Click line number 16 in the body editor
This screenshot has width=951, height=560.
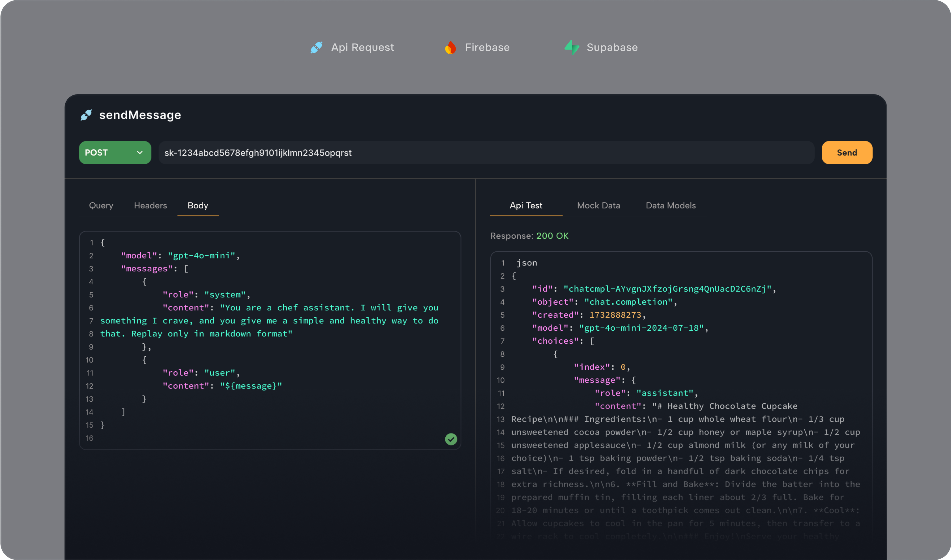coord(89,438)
